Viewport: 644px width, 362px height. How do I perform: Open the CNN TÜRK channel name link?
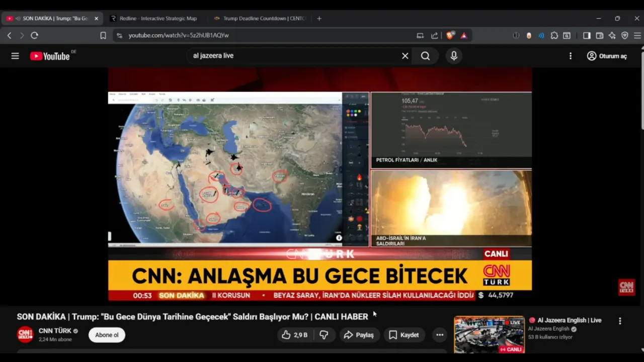[55, 331]
